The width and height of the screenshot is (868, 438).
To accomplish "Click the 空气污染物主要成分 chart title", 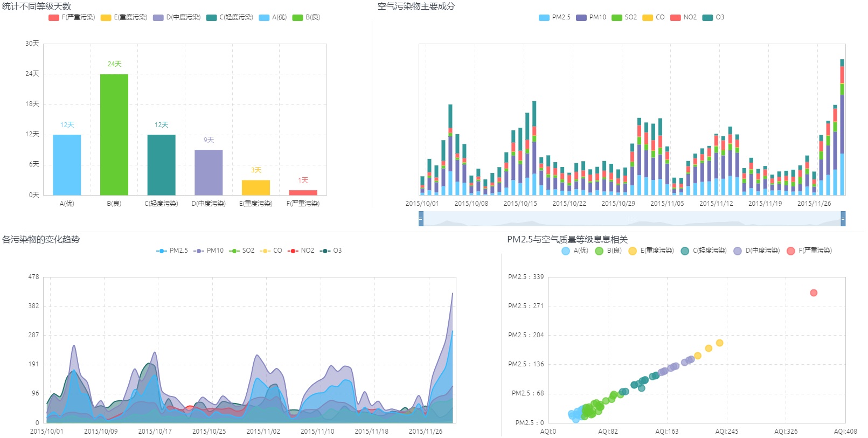I will [416, 6].
